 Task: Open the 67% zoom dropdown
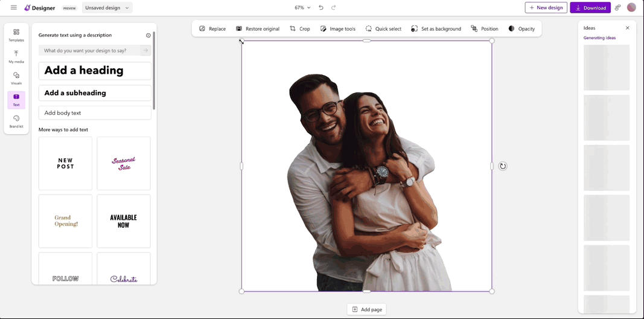click(x=303, y=8)
